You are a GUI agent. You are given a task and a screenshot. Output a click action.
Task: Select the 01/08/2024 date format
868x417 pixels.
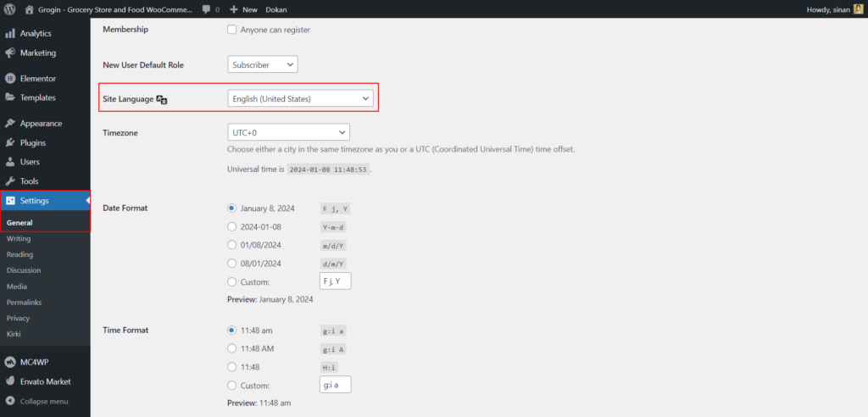coord(232,245)
